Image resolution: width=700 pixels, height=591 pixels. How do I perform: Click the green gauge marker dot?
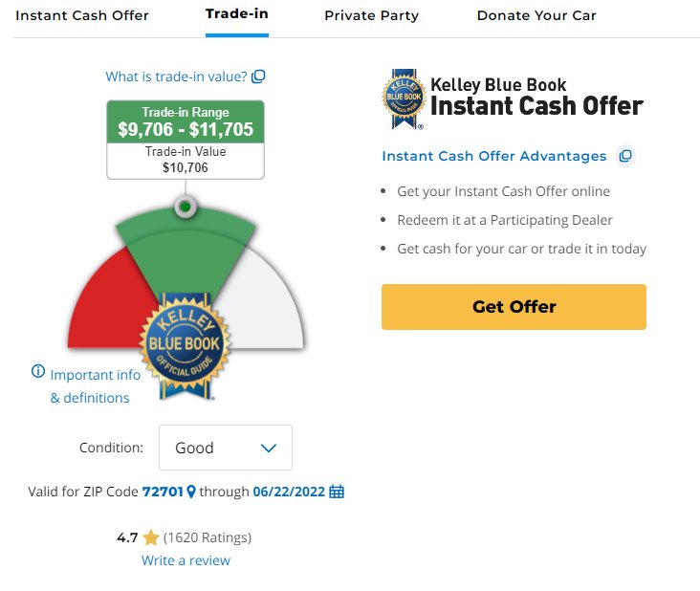(186, 208)
